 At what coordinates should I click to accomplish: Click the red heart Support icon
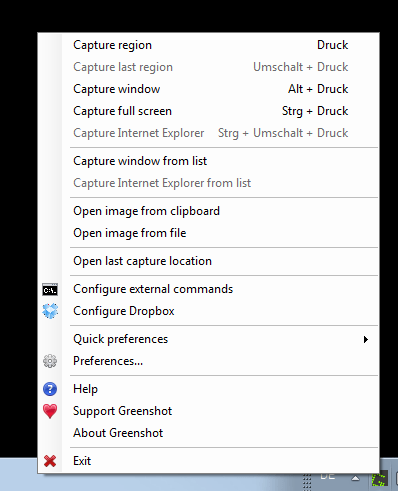50,411
